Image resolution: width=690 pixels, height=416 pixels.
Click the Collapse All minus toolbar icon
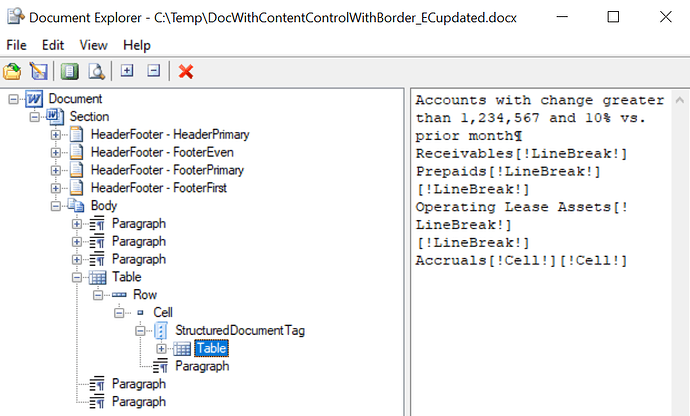click(153, 71)
